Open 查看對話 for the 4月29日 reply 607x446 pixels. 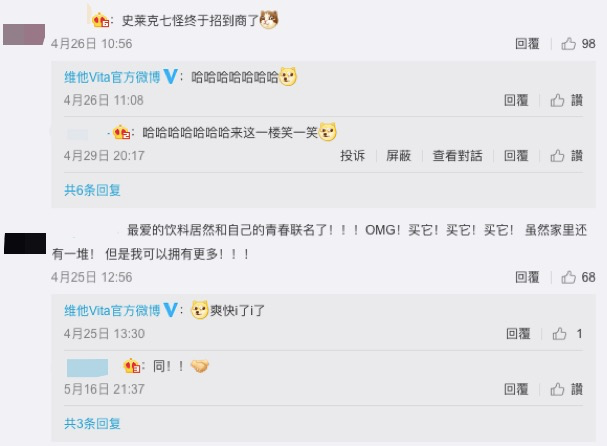457,156
